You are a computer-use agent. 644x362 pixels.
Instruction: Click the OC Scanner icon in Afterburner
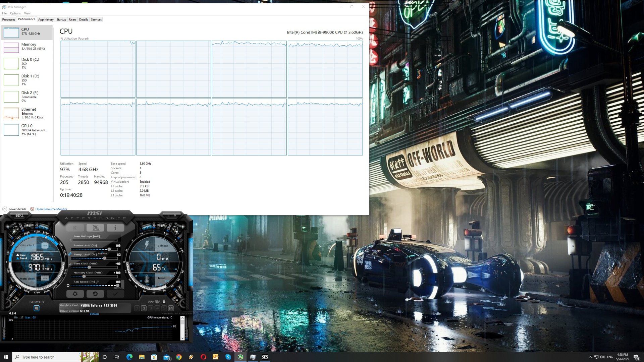click(19, 216)
